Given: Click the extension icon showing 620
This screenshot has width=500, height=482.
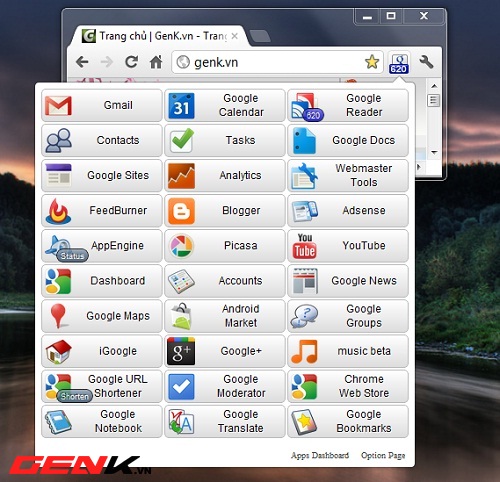Looking at the screenshot, I should pyautogui.click(x=399, y=63).
